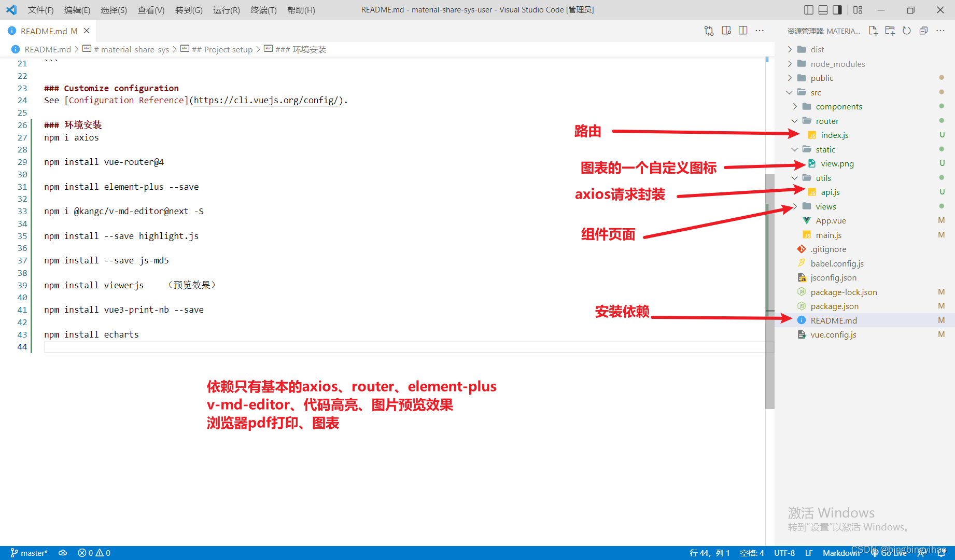Open explorer views and more actions
The width and height of the screenshot is (955, 560).
pyautogui.click(x=940, y=31)
